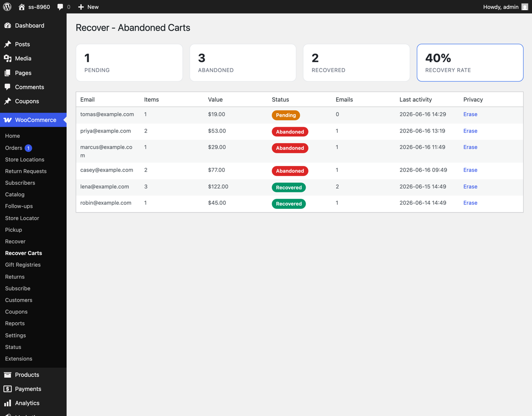The width and height of the screenshot is (532, 416).
Task: Click the WooCommerce logo icon
Action: coord(7,120)
